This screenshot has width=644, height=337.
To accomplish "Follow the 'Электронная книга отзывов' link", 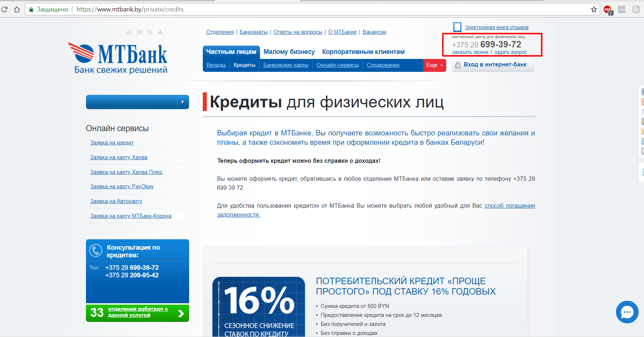I will (496, 27).
